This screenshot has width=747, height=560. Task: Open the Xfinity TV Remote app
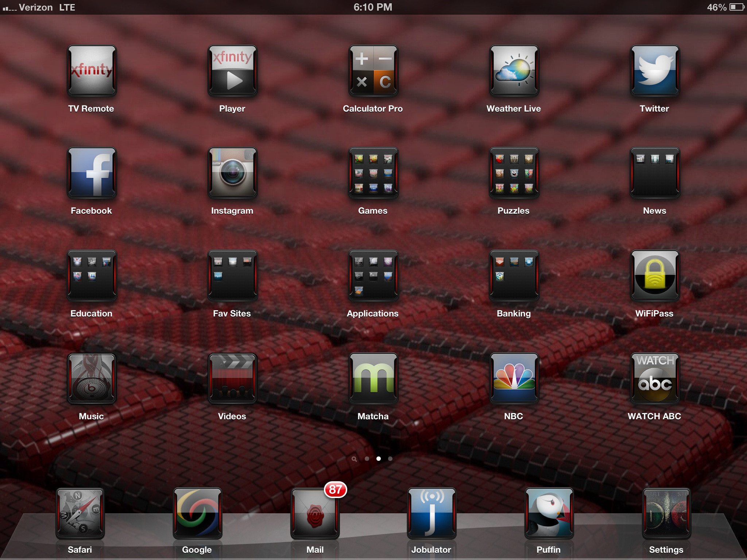(x=92, y=70)
